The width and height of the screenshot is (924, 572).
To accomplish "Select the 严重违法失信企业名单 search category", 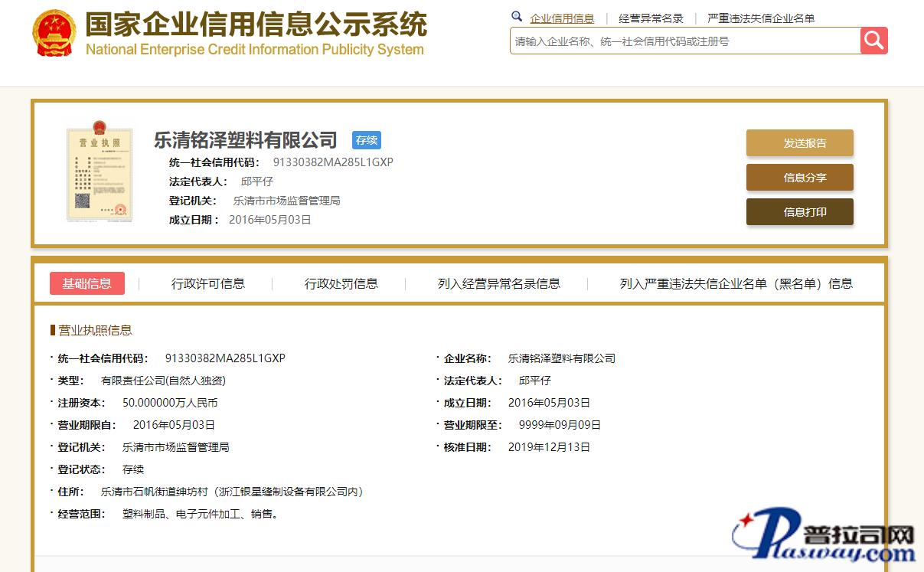I will pos(761,18).
